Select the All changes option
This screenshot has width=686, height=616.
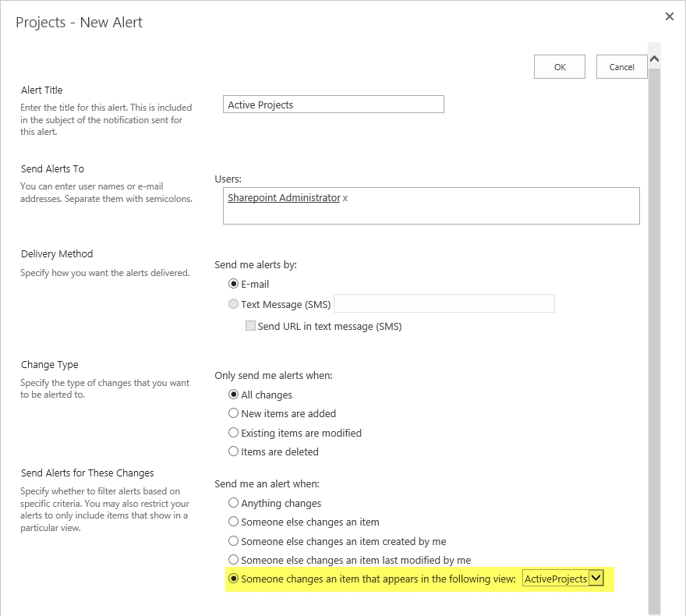tap(233, 395)
